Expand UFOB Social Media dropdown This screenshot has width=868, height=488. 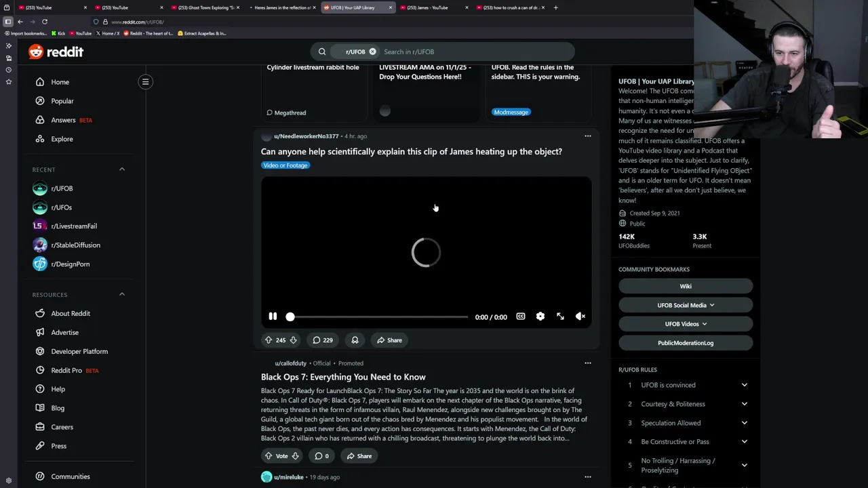tap(686, 305)
